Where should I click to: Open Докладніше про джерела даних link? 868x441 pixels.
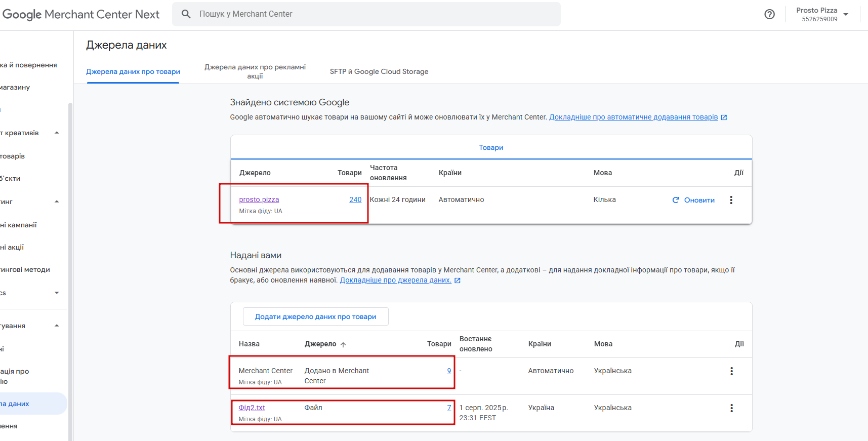click(395, 280)
